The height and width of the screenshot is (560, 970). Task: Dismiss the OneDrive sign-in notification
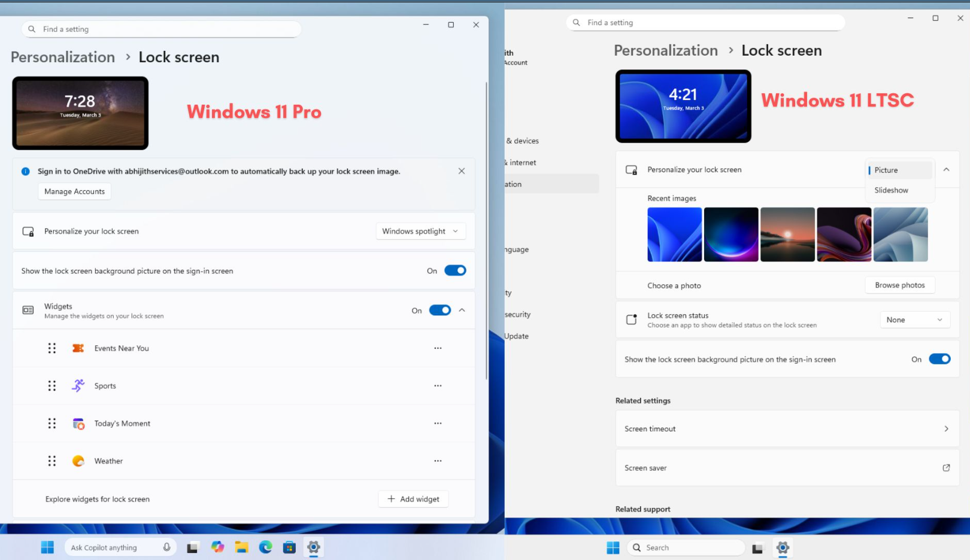tap(462, 171)
